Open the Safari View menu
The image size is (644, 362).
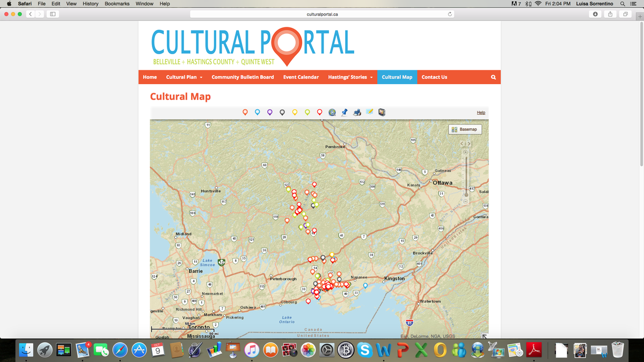[x=71, y=4]
